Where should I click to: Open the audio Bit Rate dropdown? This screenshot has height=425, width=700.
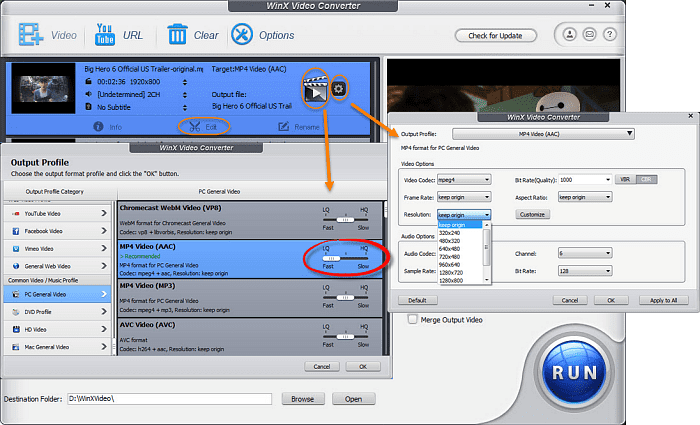pyautogui.click(x=585, y=271)
